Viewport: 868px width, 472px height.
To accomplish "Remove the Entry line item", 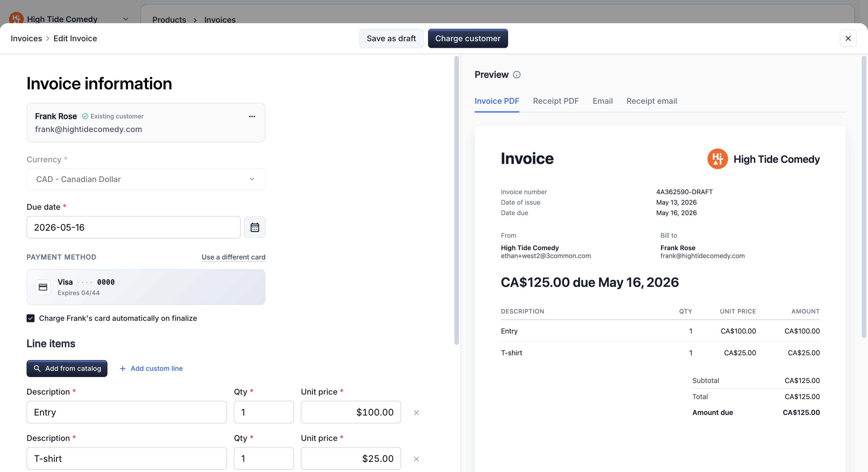I will [416, 412].
